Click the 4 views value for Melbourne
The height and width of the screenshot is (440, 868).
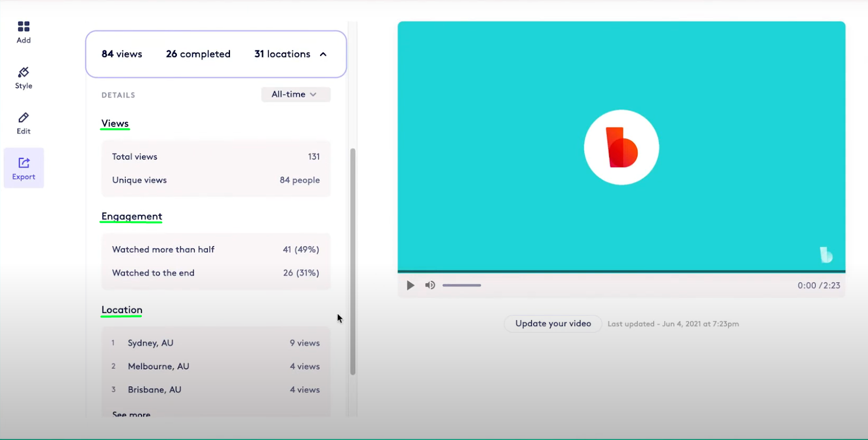point(305,366)
